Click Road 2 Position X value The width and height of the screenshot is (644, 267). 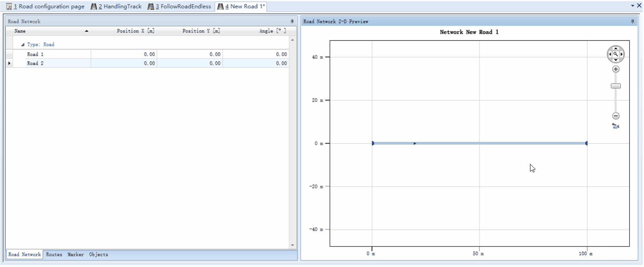[x=124, y=63]
